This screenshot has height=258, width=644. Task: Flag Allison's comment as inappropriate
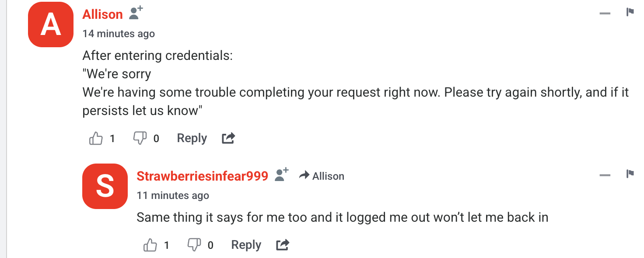tap(630, 13)
